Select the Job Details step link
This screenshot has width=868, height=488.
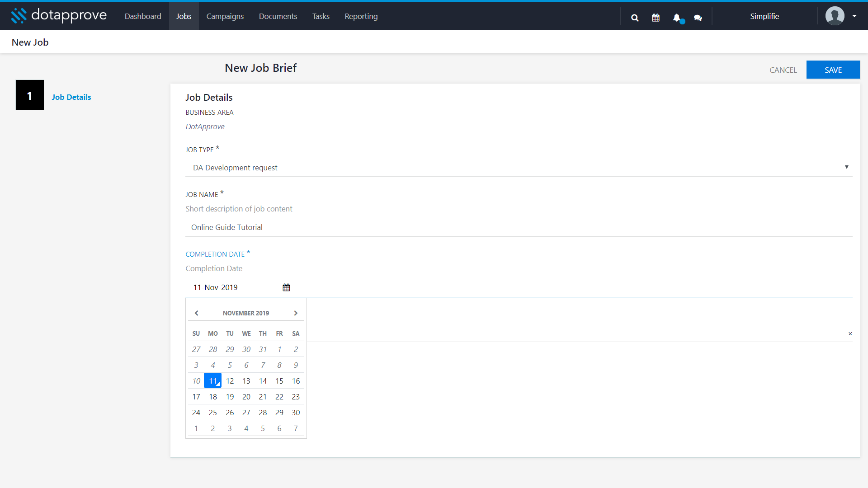(x=71, y=97)
